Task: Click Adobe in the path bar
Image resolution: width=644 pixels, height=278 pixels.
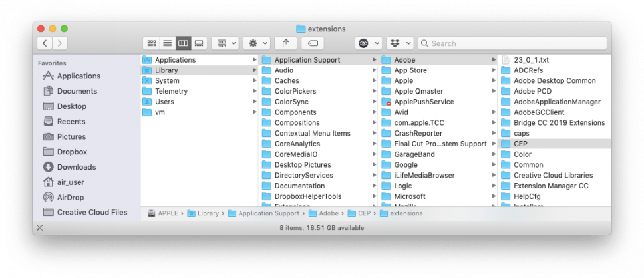Action: click(x=323, y=213)
